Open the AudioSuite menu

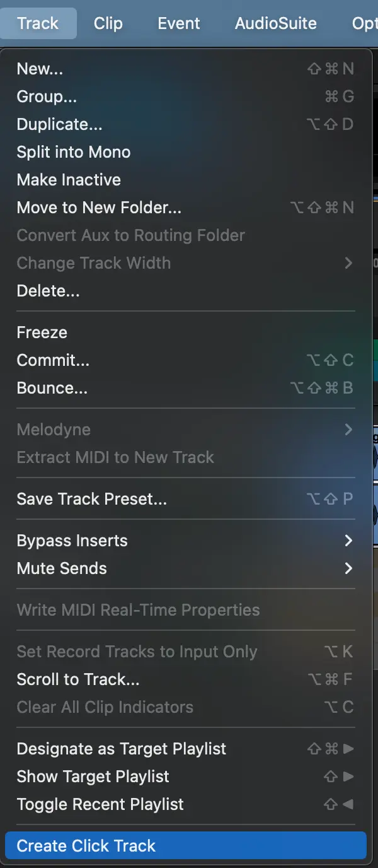[275, 23]
